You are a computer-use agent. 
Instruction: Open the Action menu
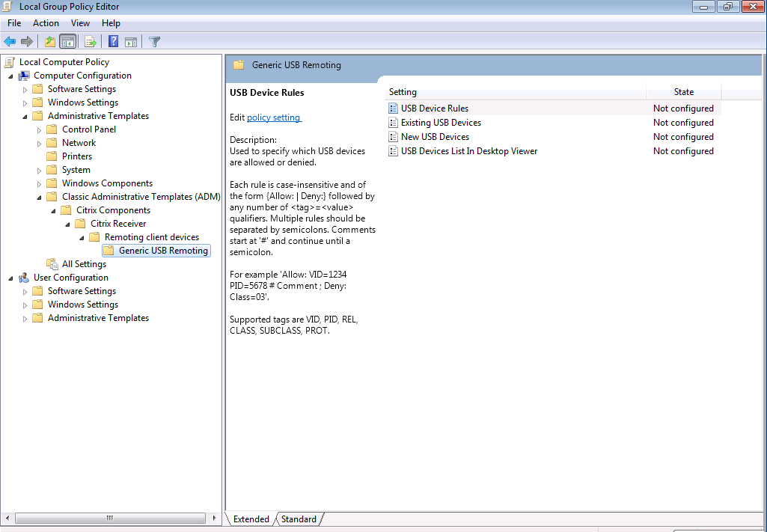(46, 22)
